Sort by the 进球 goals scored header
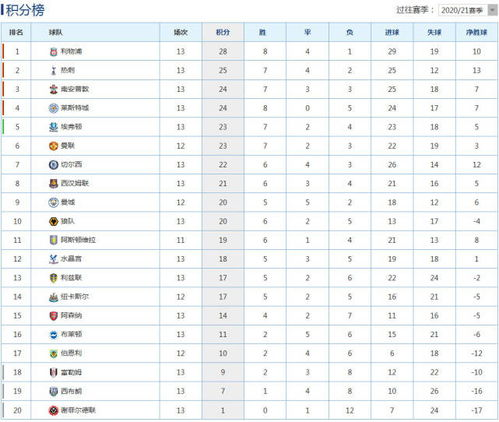This screenshot has height=422, width=499. coord(392,32)
